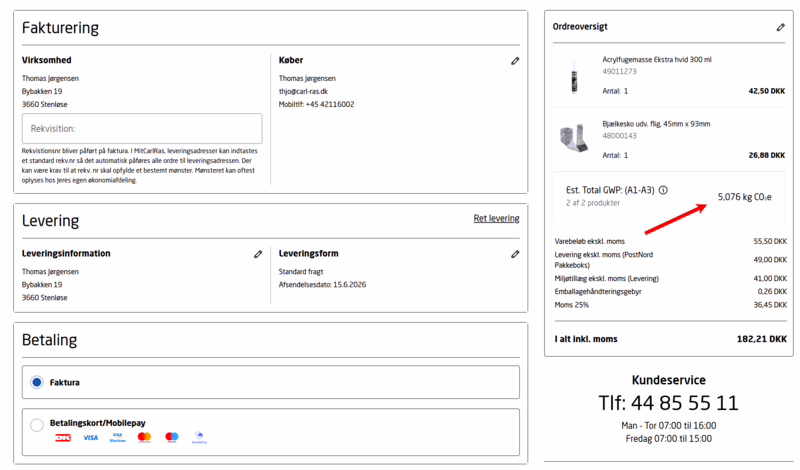Viewport: 800px width, 470px height.
Task: Open the Bjælkesko product thumbnail image
Action: coord(574,138)
